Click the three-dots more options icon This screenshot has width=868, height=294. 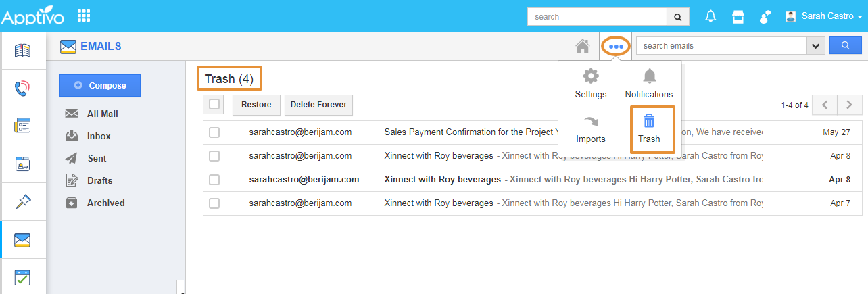tap(616, 46)
